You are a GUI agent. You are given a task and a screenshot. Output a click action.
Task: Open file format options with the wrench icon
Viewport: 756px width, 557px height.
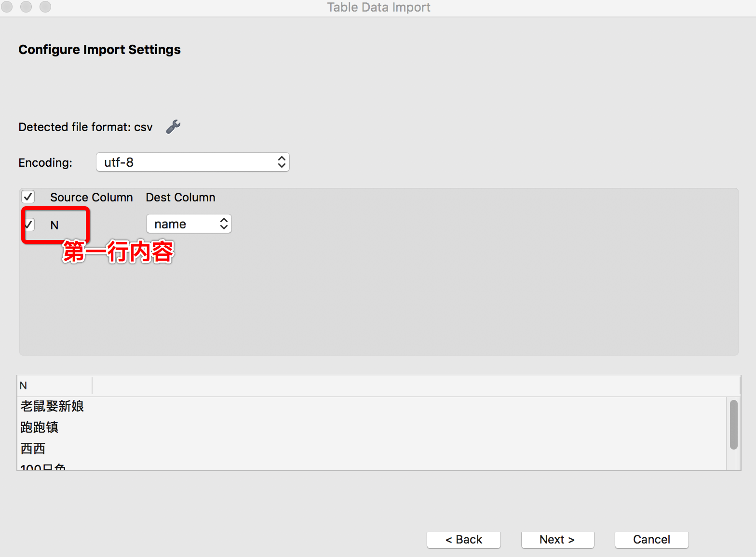click(x=174, y=127)
